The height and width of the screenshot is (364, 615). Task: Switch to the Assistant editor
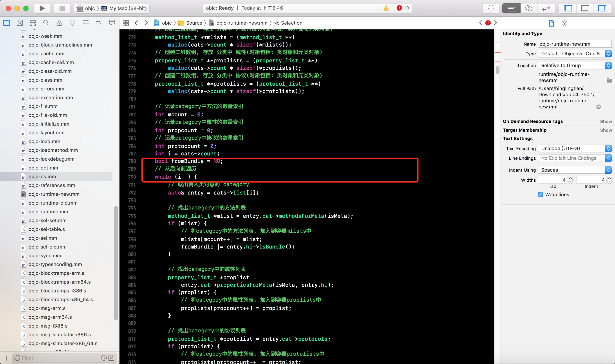[x=529, y=8]
